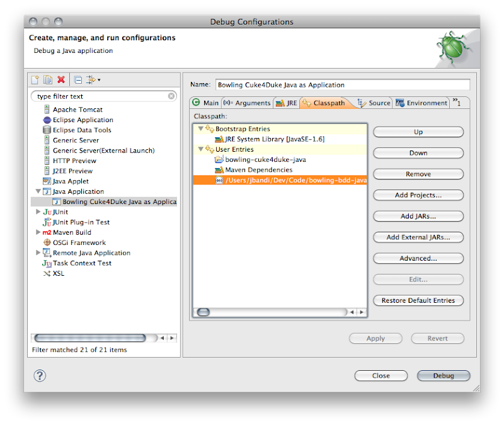Screen dimensions: 504x425
Task: Click configuration list scrollbar left arrow
Action: click(x=163, y=338)
